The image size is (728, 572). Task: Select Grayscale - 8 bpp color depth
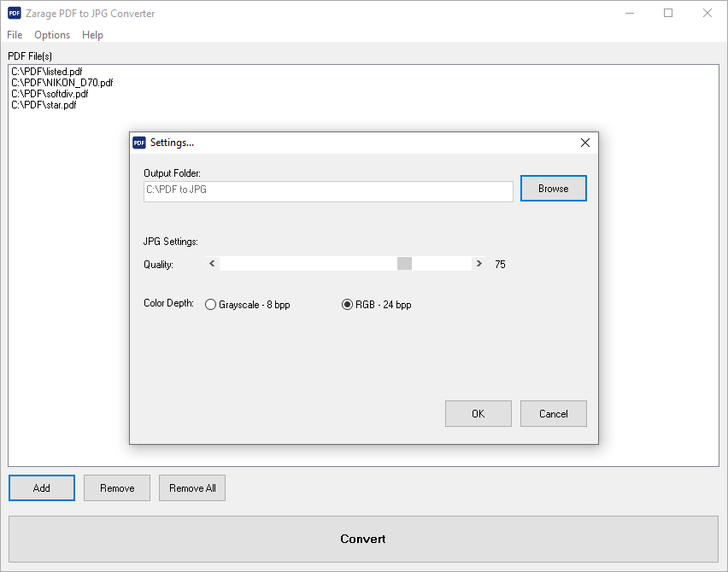pyautogui.click(x=248, y=304)
